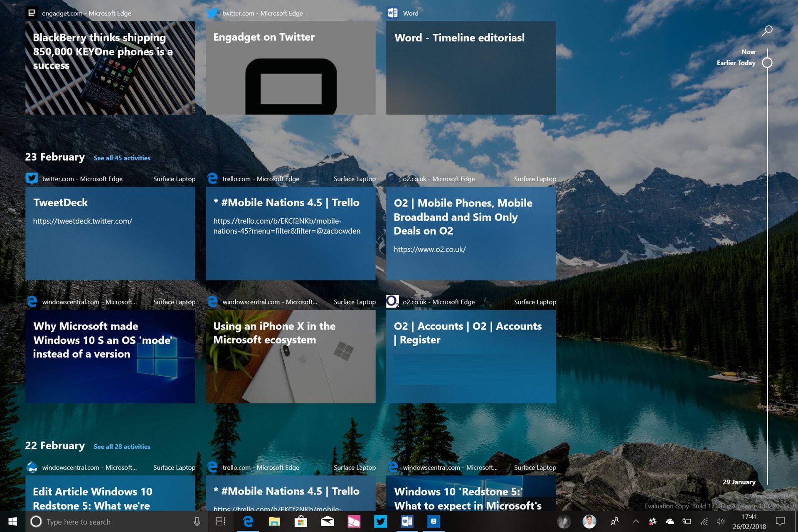Click the People icon in the taskbar
This screenshot has width=798, height=532.
point(615,522)
